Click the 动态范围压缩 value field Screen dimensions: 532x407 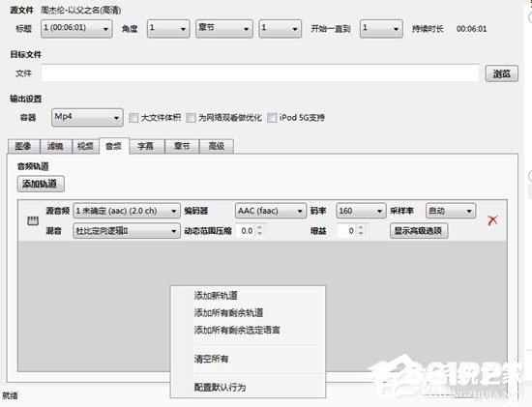[247, 231]
